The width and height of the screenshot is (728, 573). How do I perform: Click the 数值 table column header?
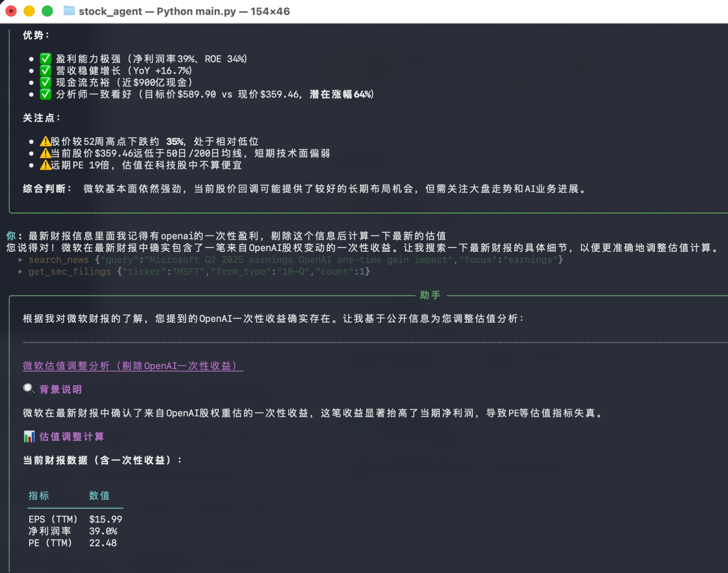point(99,495)
